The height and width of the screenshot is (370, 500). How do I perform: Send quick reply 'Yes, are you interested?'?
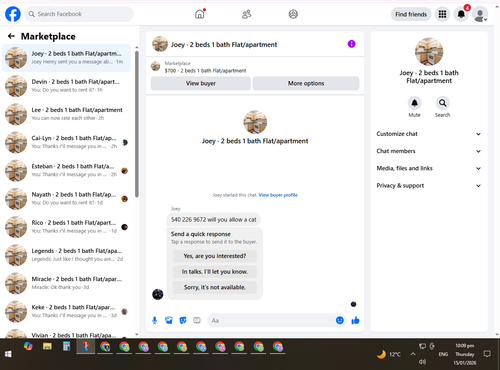(215, 256)
